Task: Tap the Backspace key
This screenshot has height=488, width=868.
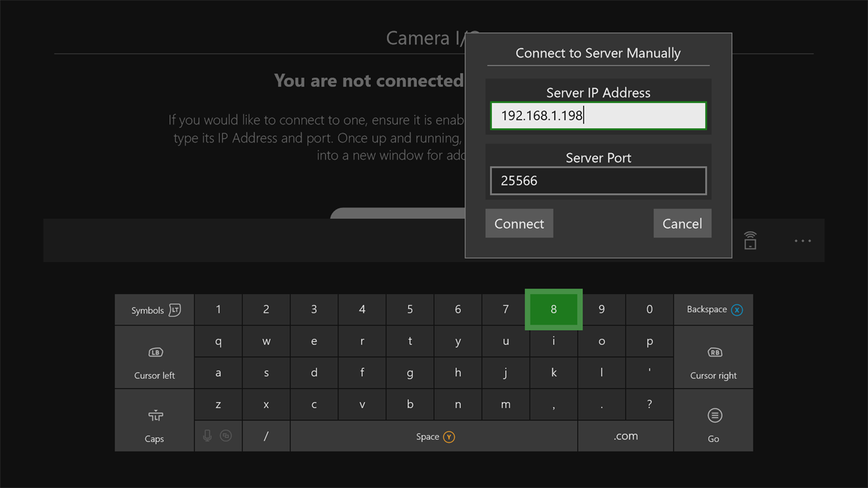Action: (713, 310)
